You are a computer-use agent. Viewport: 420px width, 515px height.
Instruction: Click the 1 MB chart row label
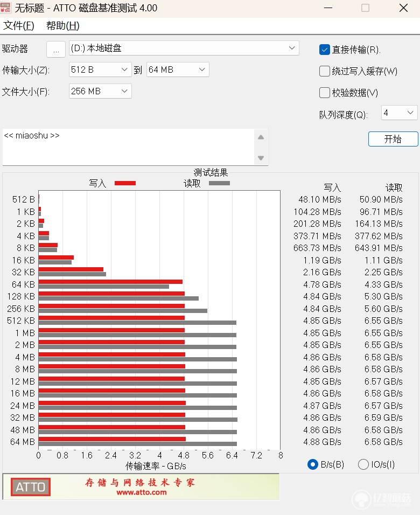point(25,333)
